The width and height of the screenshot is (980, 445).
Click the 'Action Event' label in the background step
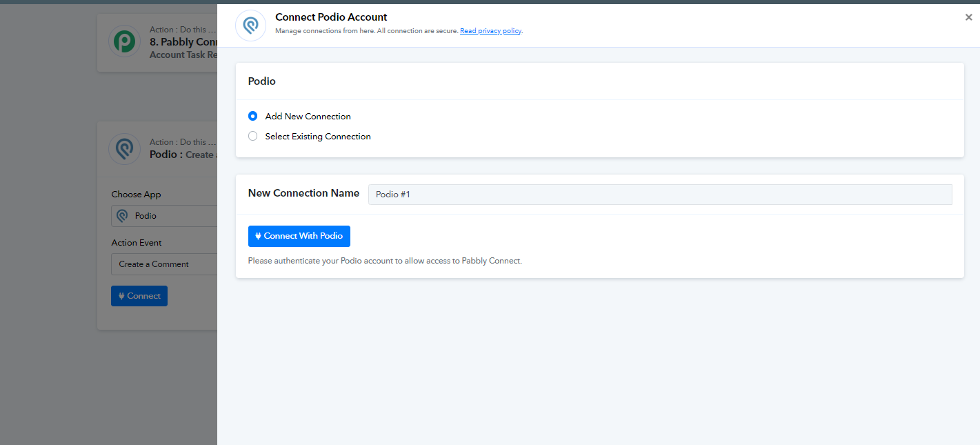137,243
